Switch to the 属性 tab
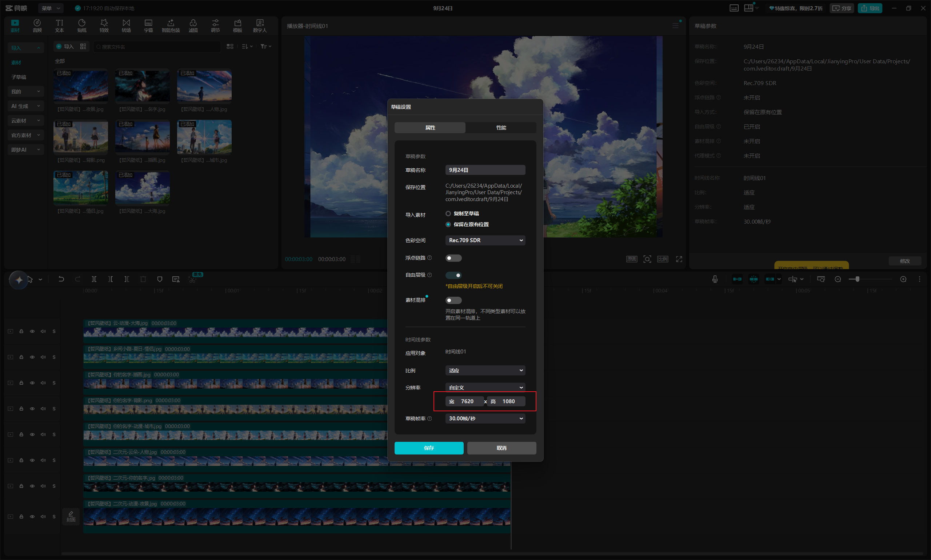Viewport: 931px width, 560px height. [430, 128]
